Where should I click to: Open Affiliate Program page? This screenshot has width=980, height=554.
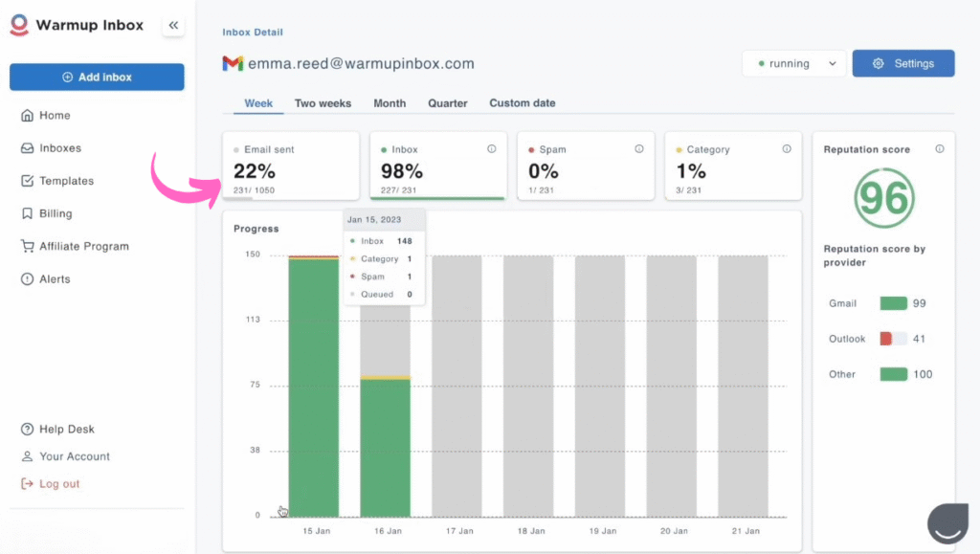click(x=83, y=246)
